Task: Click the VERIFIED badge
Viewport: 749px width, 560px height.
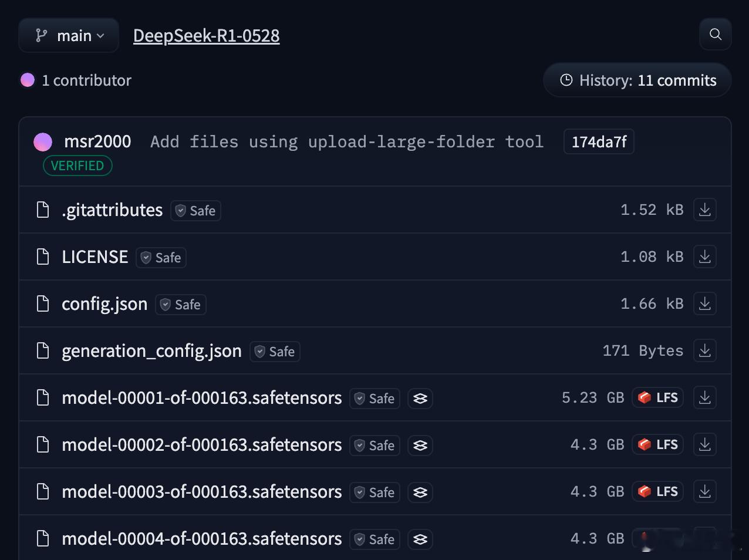Action: 77,166
